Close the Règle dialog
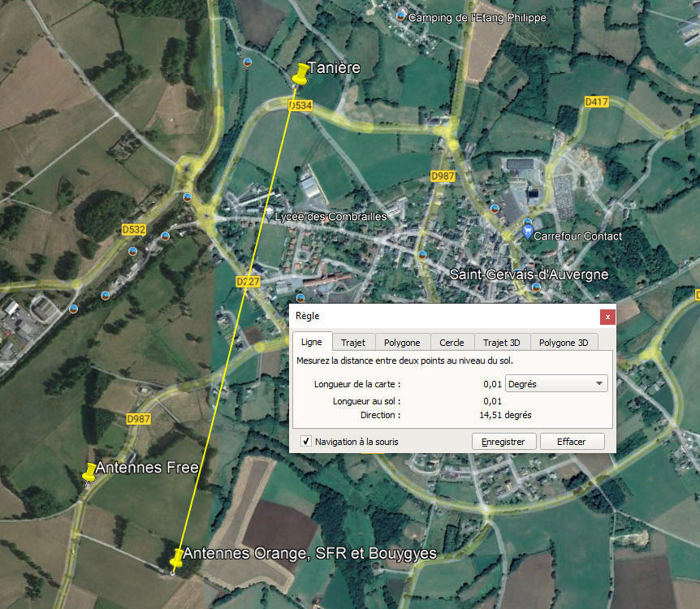The image size is (700, 609). click(x=607, y=317)
